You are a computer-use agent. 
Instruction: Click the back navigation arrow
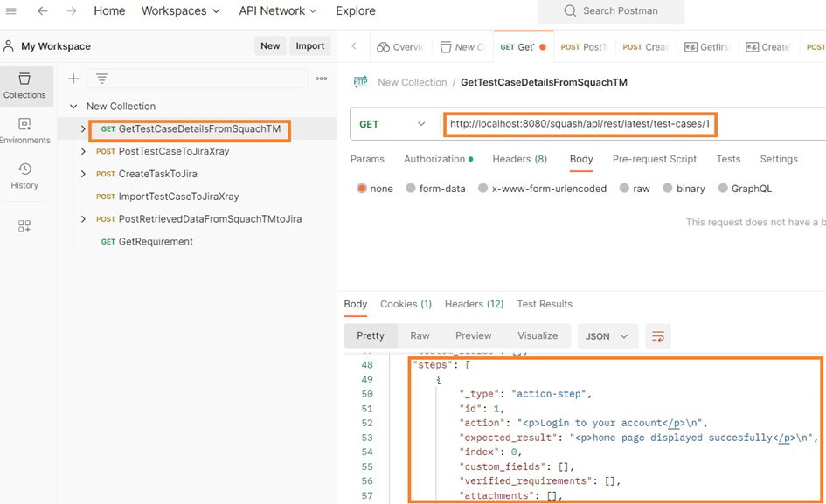click(x=43, y=11)
